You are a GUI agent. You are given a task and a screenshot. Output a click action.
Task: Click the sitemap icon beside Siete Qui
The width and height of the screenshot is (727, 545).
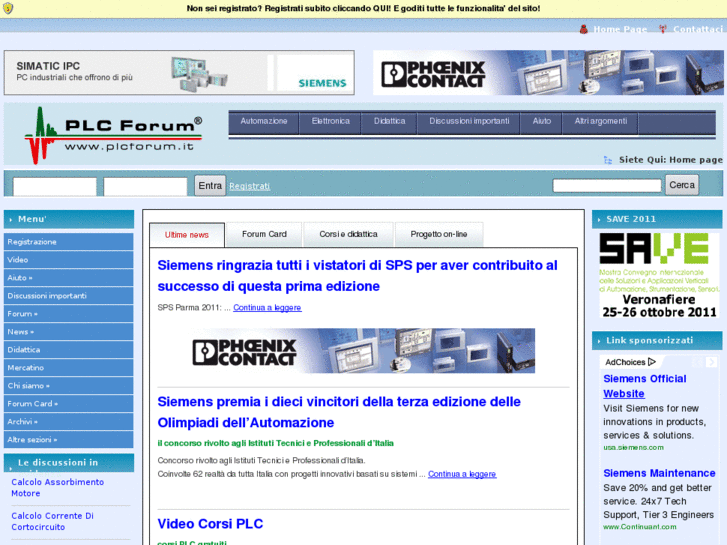[608, 160]
